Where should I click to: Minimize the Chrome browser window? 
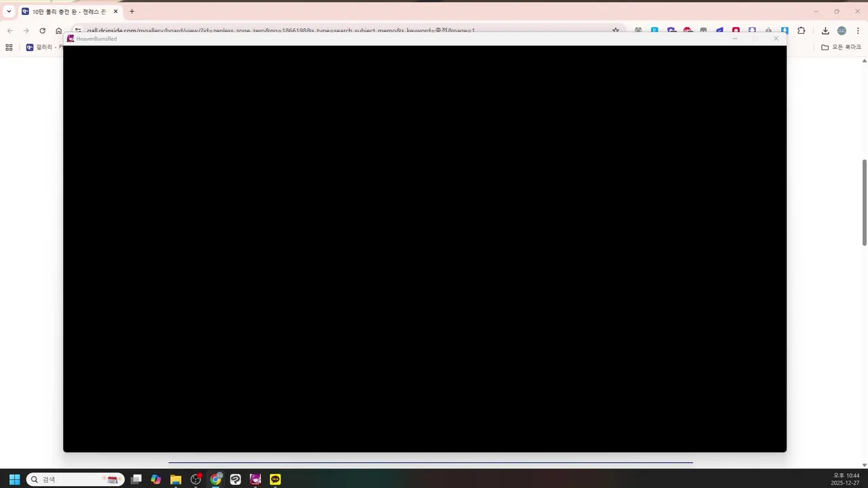coord(816,12)
